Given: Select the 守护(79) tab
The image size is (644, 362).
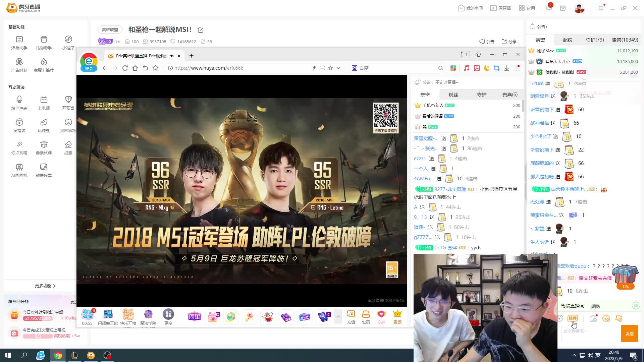Looking at the screenshot, I should tap(594, 40).
